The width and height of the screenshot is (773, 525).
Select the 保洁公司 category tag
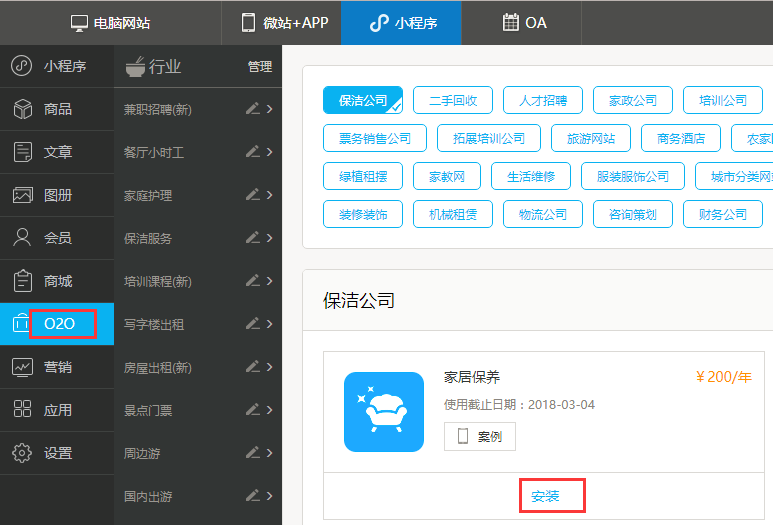pyautogui.click(x=363, y=101)
